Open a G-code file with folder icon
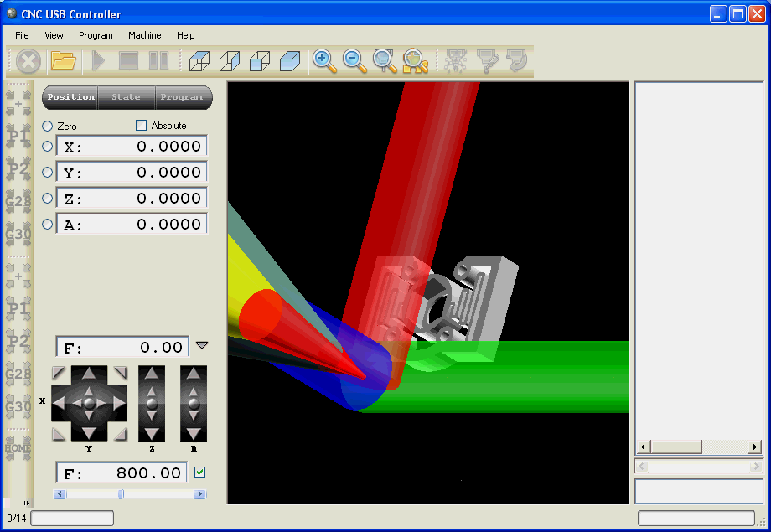Image resolution: width=771 pixels, height=532 pixels. coord(64,61)
